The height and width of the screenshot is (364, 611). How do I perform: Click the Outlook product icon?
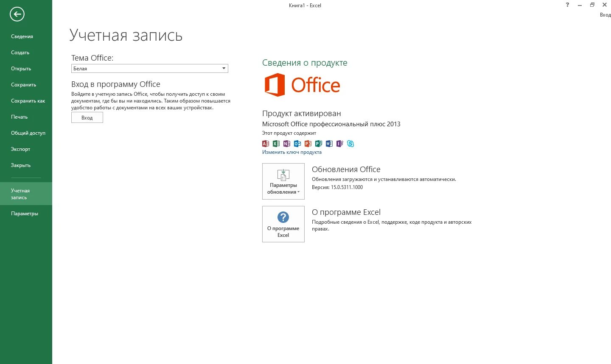297,144
